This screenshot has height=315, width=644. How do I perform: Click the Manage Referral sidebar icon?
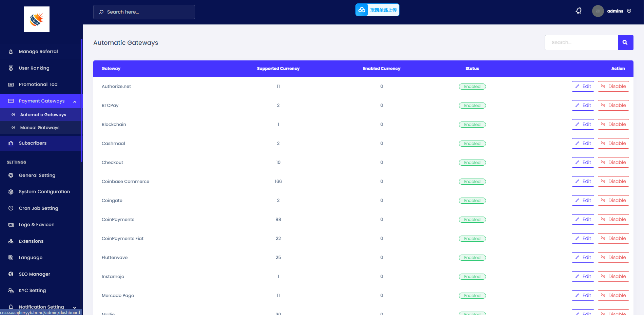click(x=11, y=52)
